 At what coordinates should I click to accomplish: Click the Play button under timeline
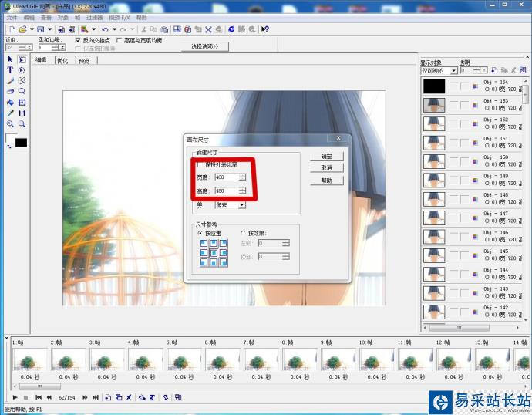15,397
